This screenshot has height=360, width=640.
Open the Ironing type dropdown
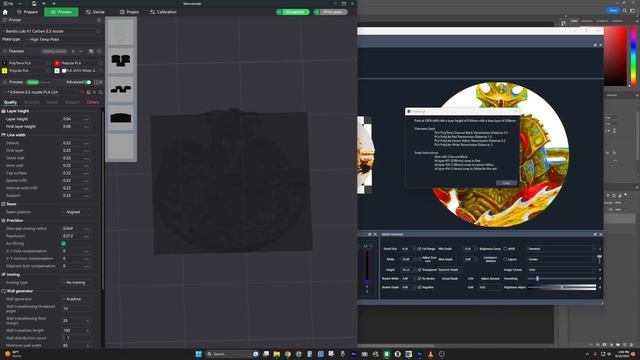[77, 282]
